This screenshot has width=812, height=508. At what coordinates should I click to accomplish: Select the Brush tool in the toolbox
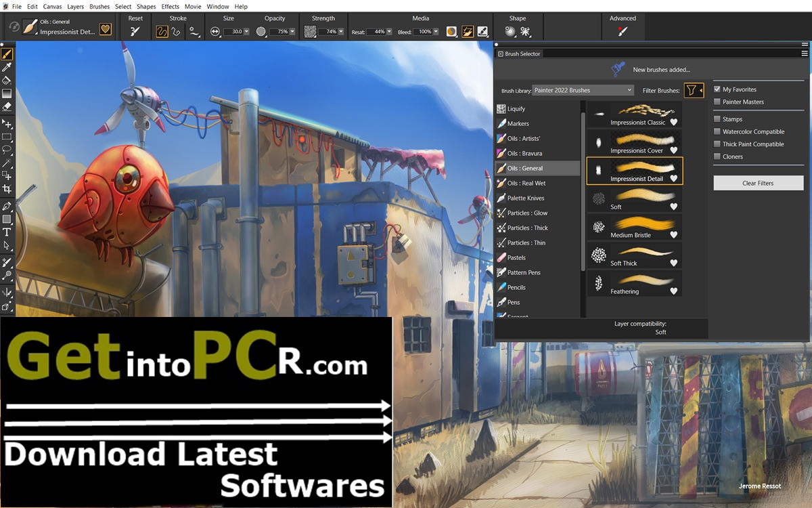(x=7, y=54)
